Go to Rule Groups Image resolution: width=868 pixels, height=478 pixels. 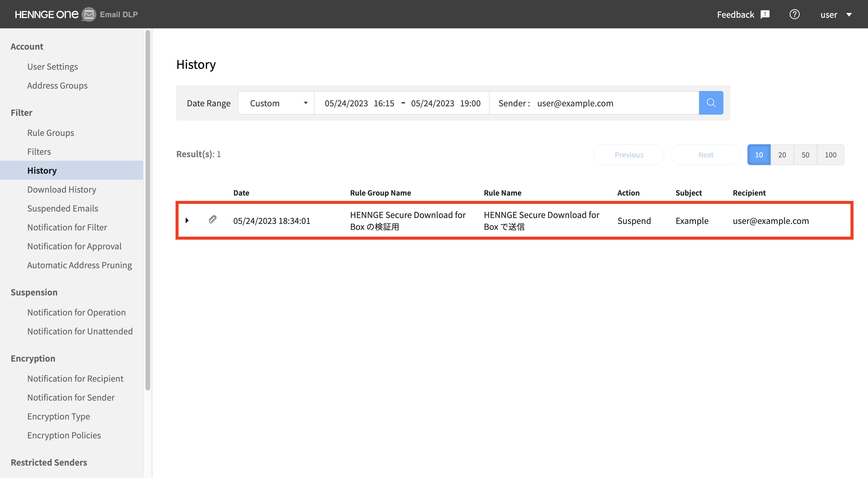coord(51,133)
